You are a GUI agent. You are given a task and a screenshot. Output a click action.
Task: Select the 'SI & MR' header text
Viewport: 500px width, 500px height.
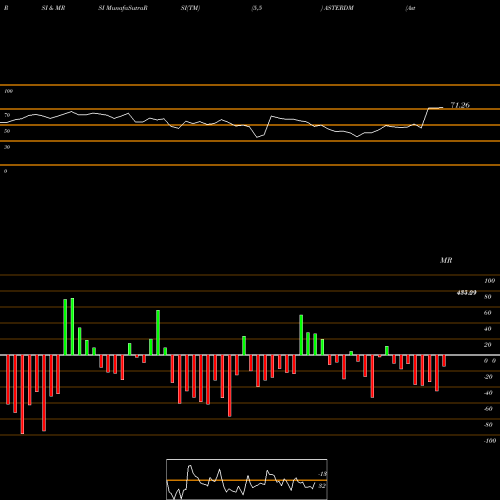(x=53, y=8)
